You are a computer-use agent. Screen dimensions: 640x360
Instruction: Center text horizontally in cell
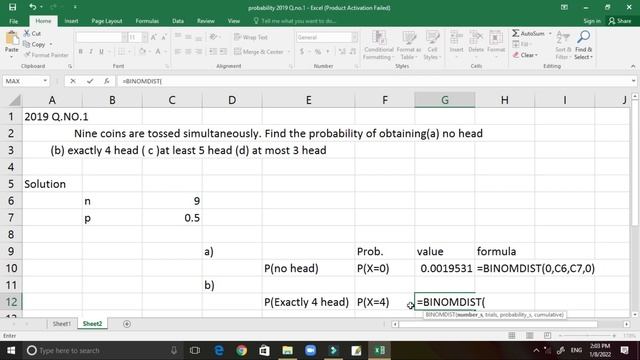(188, 51)
